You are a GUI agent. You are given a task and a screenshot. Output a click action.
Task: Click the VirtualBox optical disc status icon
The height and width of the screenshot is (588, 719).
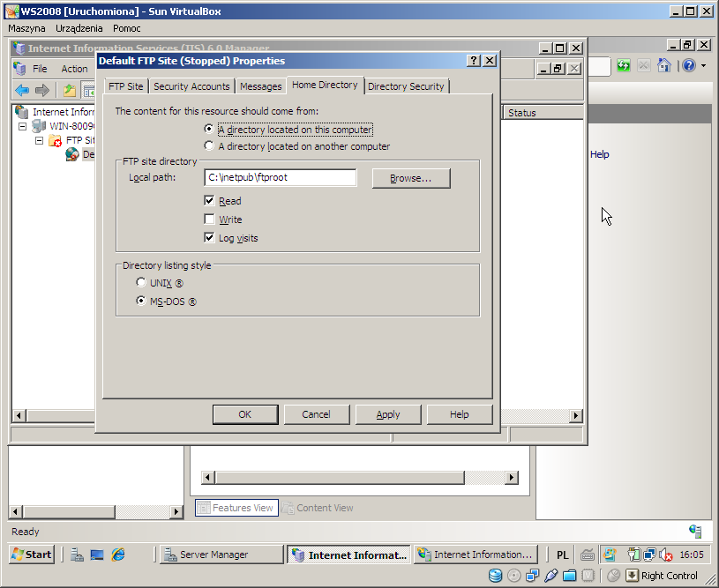514,576
